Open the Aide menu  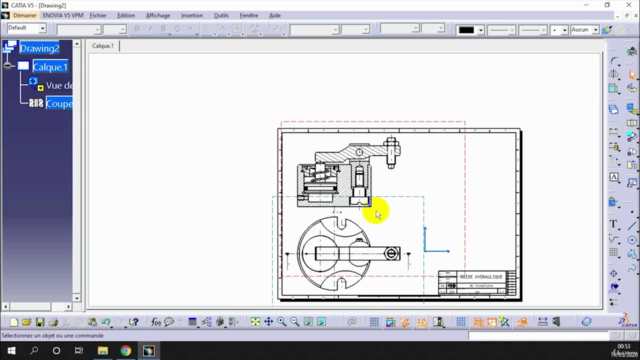[x=275, y=16]
